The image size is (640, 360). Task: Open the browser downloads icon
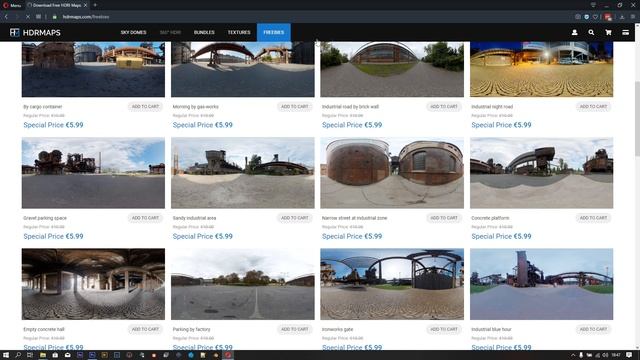point(622,17)
